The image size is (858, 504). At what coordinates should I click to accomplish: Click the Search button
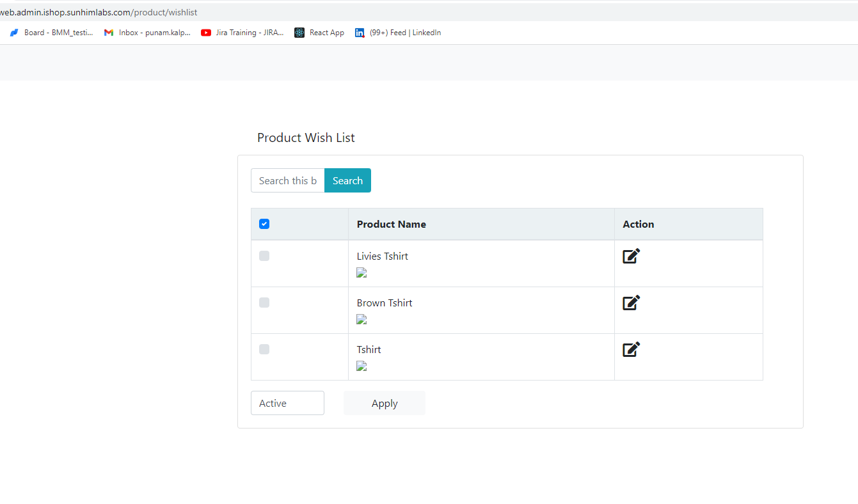pos(347,180)
